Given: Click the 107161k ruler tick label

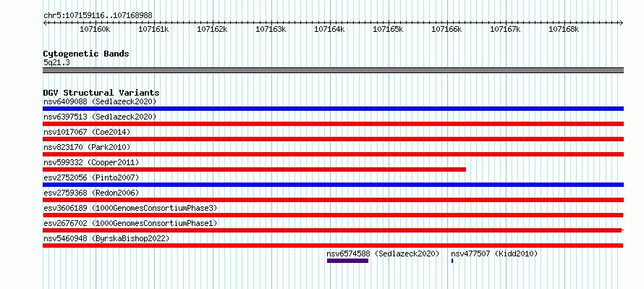Looking at the screenshot, I should (153, 29).
